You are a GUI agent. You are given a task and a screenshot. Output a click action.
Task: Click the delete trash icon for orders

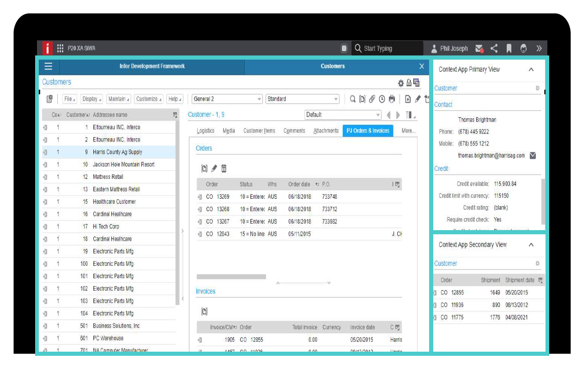pyautogui.click(x=224, y=169)
